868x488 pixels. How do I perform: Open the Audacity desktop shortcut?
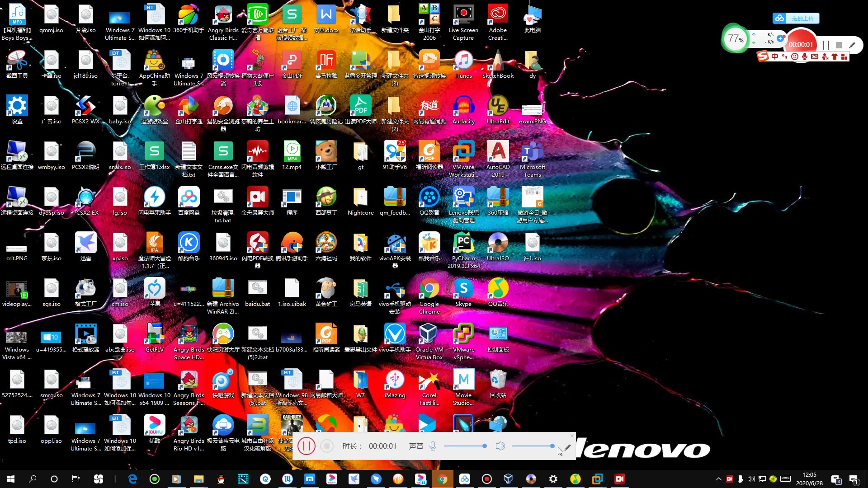pos(463,110)
